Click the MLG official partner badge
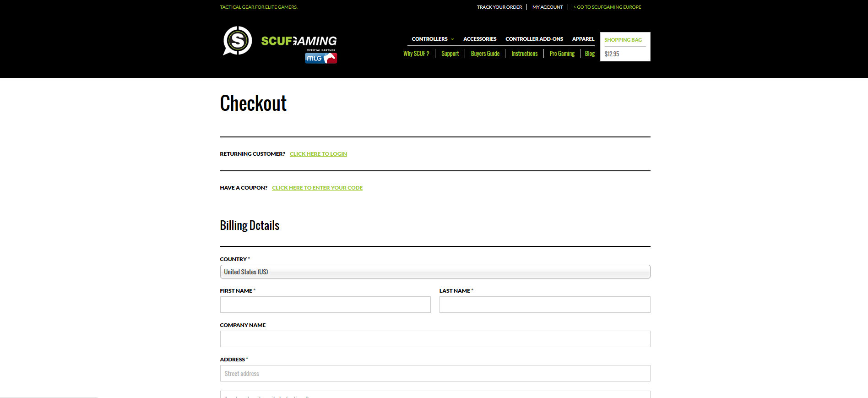This screenshot has height=398, width=868. pos(321,58)
